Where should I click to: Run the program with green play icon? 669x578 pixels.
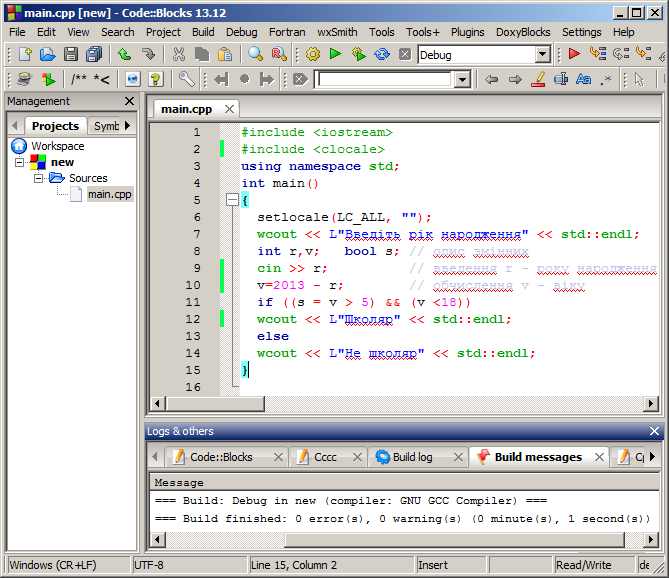[335, 55]
